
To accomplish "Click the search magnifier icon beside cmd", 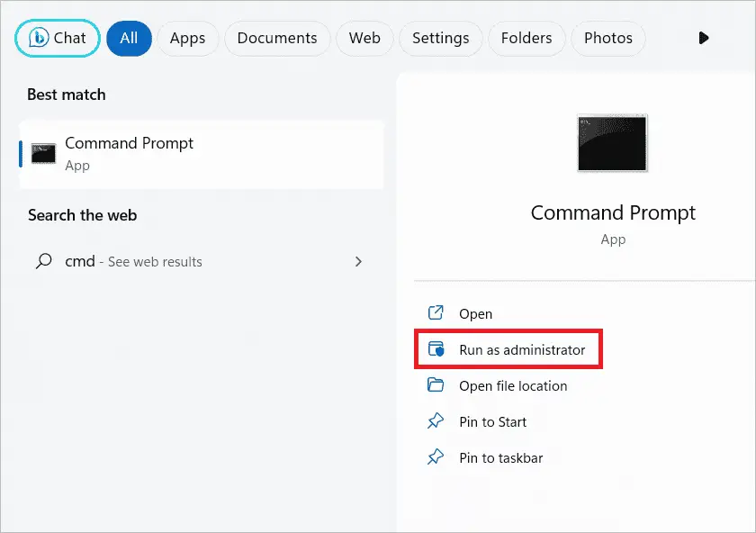I will point(43,261).
